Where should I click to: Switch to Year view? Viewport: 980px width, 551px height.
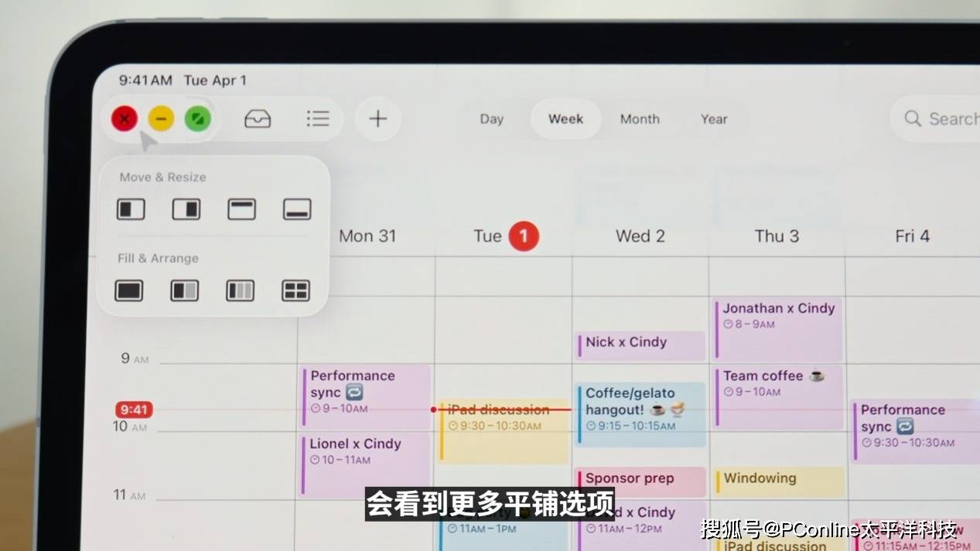(x=714, y=119)
